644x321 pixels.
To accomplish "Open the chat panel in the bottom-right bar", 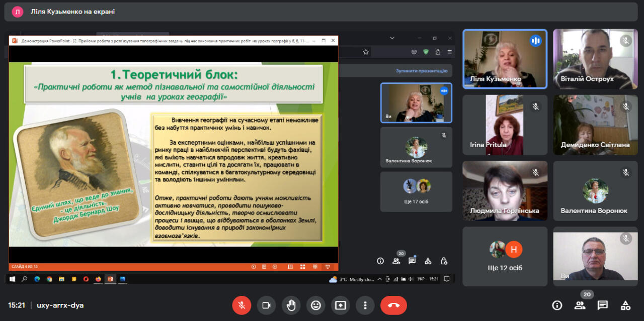I will [x=603, y=305].
